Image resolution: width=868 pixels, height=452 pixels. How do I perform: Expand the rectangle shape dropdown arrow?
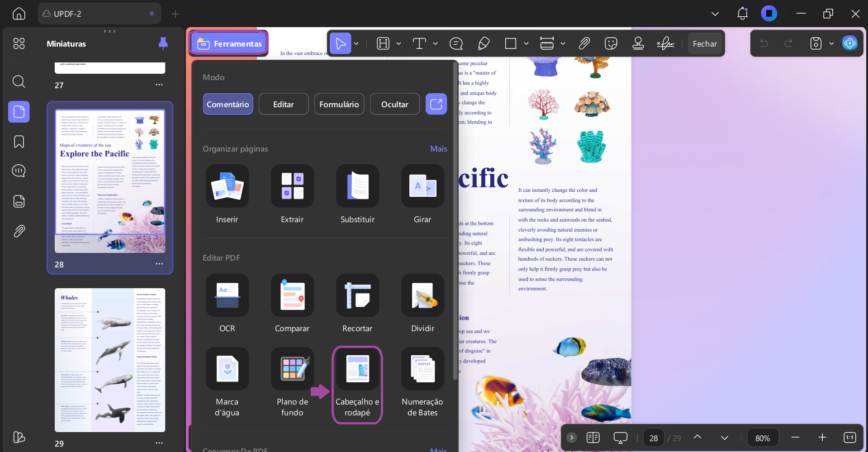click(526, 43)
